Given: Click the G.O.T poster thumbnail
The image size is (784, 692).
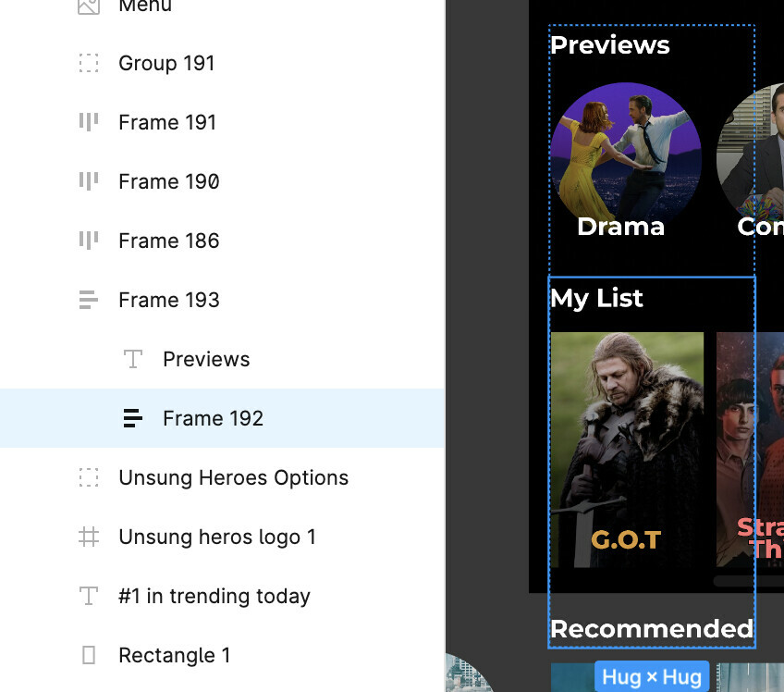Looking at the screenshot, I should click(x=627, y=450).
